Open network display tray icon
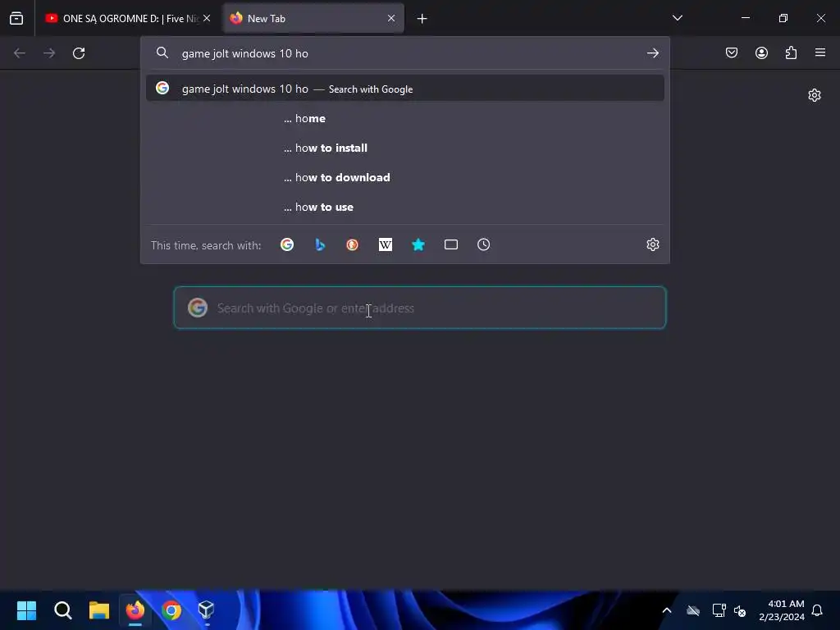Viewport: 840px width, 630px height. tap(719, 610)
